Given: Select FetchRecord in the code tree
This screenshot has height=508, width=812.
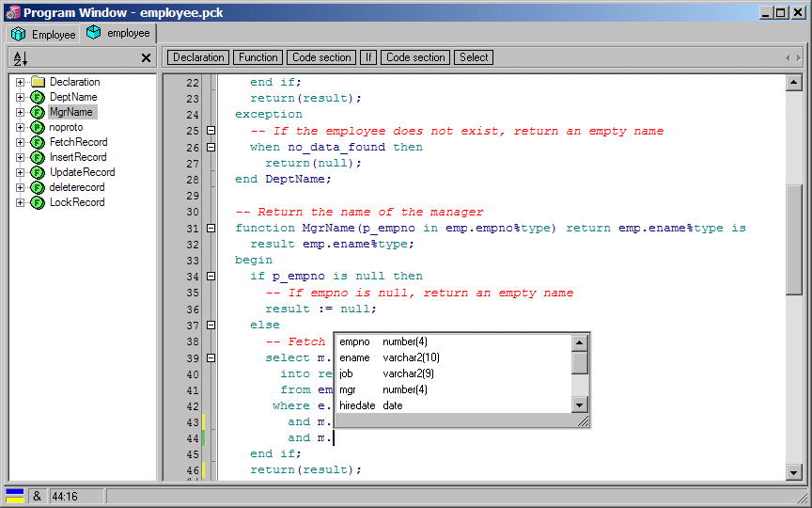Looking at the screenshot, I should pyautogui.click(x=79, y=142).
